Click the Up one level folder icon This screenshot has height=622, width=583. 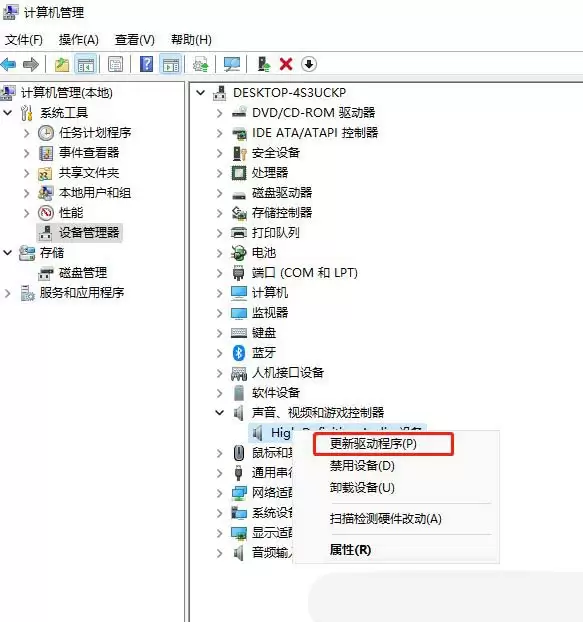(x=61, y=64)
